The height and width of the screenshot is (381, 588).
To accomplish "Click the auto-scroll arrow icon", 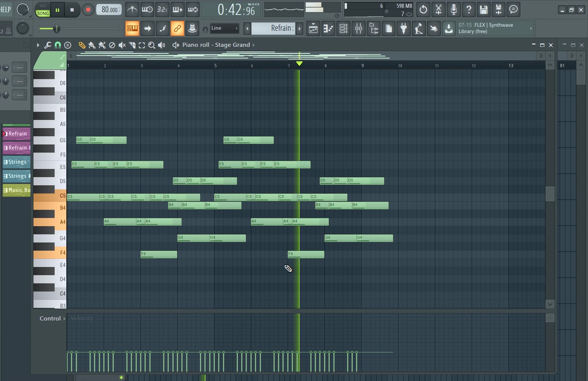I will [148, 28].
